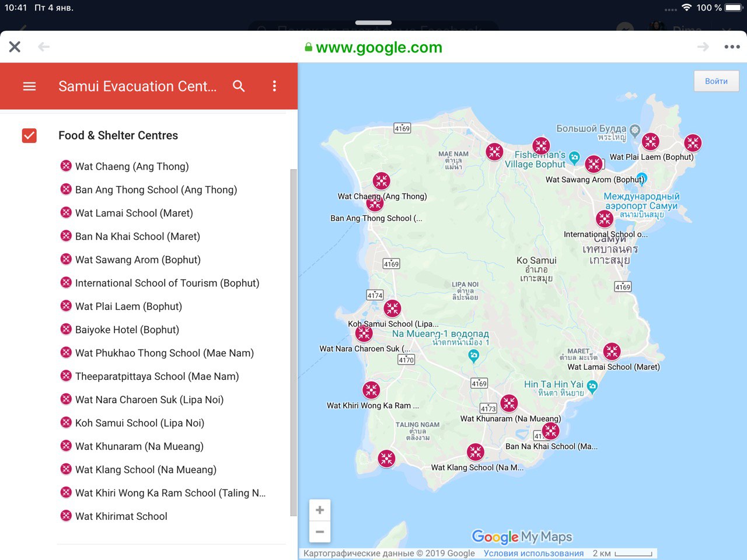Close the browser sheet with X icon
747x560 pixels.
click(15, 47)
